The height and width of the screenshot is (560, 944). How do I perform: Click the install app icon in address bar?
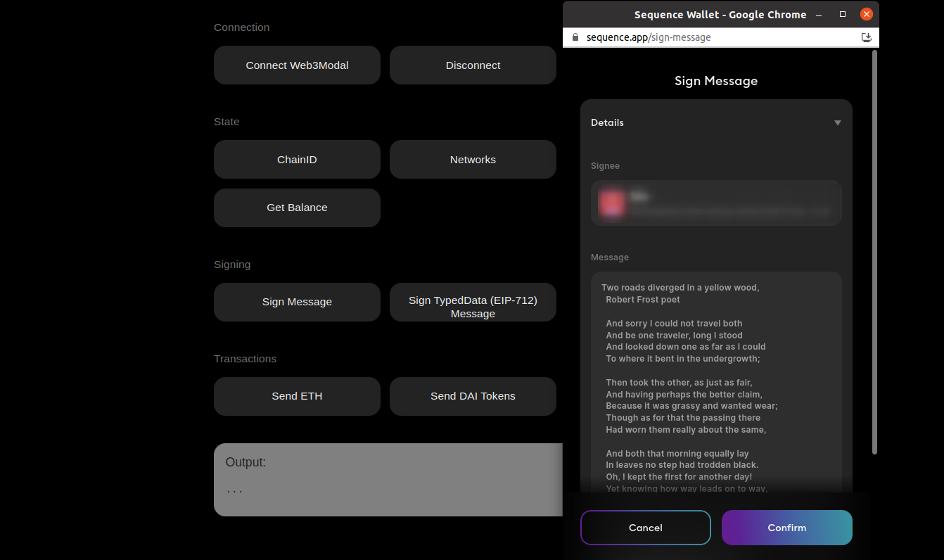tap(867, 37)
